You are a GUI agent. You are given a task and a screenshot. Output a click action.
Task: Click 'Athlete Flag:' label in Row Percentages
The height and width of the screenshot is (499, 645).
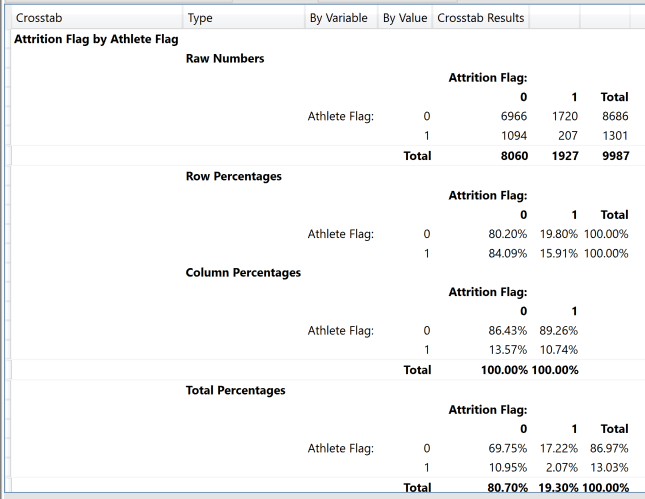[341, 234]
